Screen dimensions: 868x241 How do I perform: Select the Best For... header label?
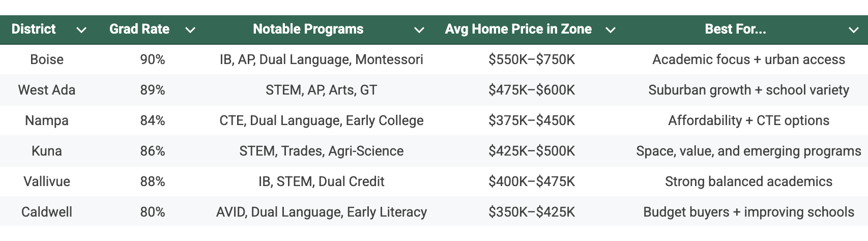[735, 29]
